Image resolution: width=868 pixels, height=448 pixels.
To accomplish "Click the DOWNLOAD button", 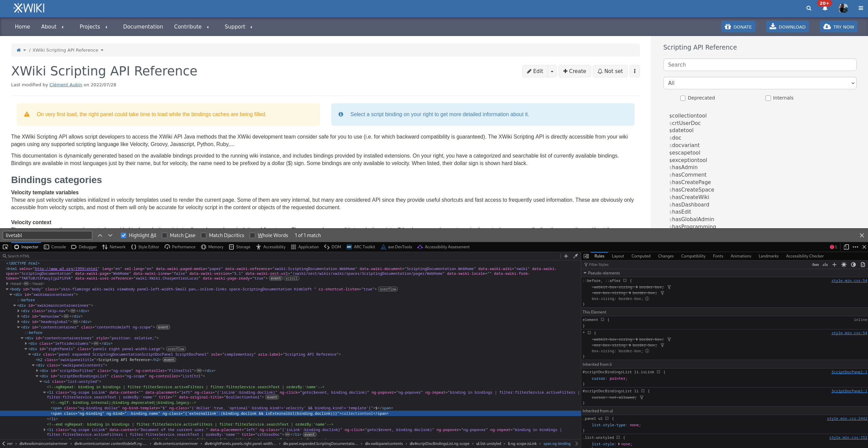I will (x=787, y=27).
